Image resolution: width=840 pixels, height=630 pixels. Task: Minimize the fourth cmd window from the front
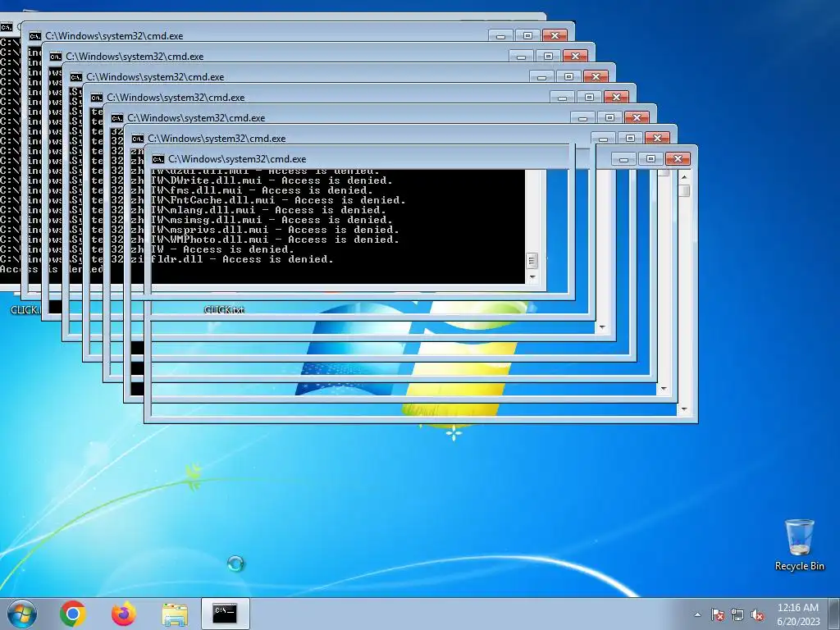pyautogui.click(x=562, y=98)
